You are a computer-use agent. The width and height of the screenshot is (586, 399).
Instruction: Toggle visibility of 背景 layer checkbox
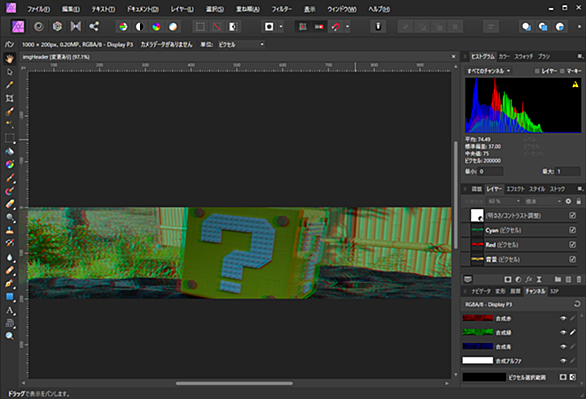pos(572,259)
